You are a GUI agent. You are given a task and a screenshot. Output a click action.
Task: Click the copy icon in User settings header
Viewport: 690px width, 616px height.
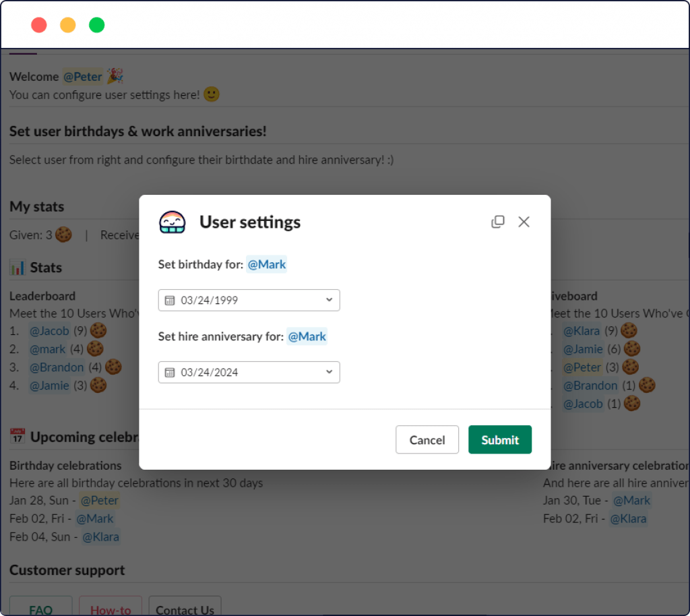[498, 221]
